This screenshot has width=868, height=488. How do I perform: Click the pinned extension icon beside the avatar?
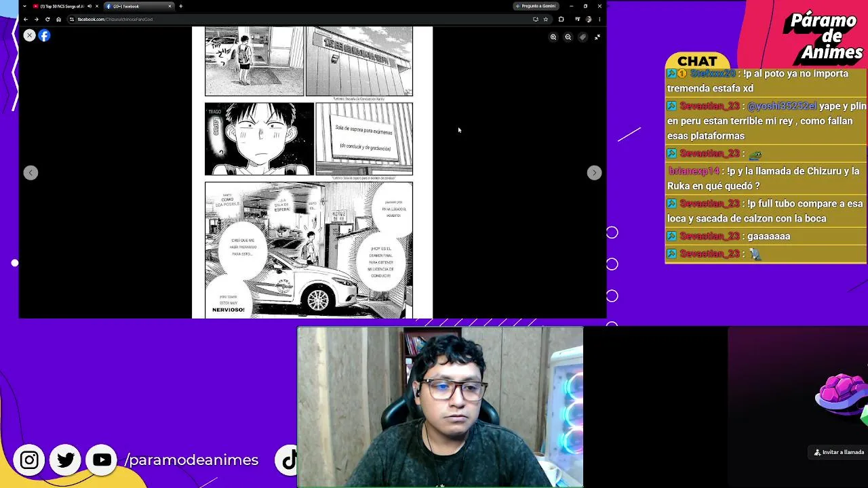(x=578, y=19)
